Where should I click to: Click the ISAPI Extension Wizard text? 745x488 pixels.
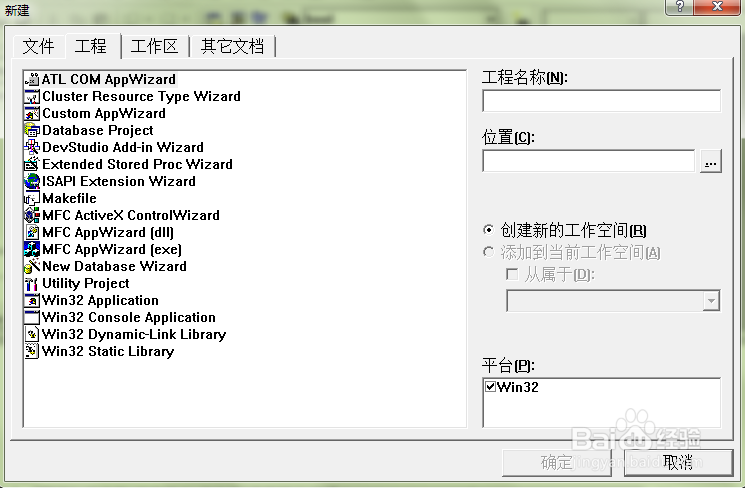119,182
